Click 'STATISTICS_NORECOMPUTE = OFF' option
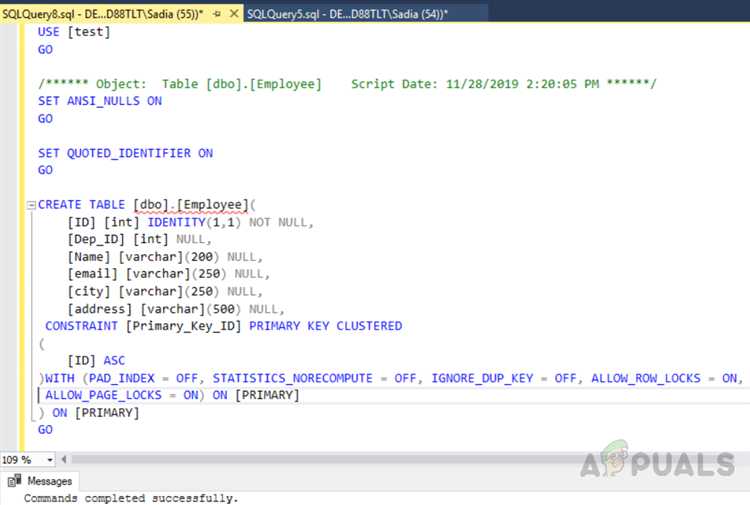Viewport: 750px width, 505px height. (314, 378)
